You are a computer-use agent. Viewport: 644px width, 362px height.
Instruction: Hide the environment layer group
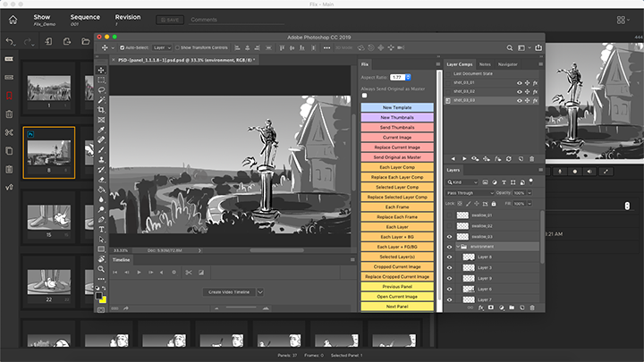[450, 246]
